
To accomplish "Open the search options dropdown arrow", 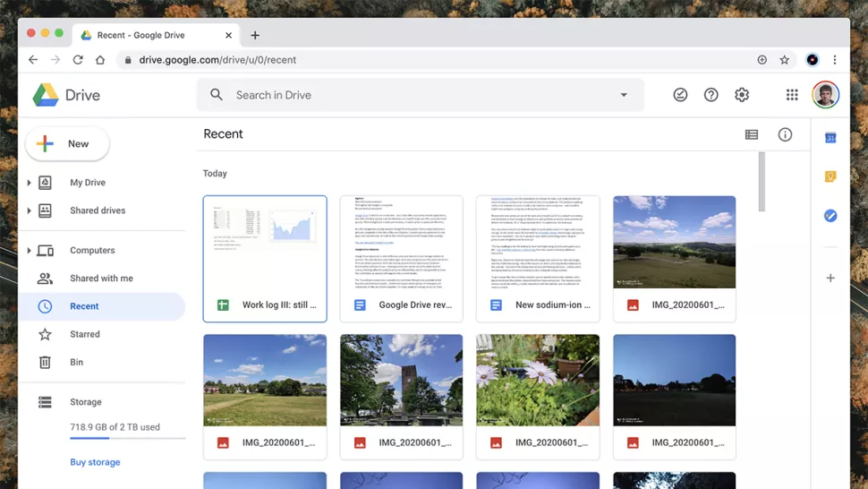I will pyautogui.click(x=624, y=95).
